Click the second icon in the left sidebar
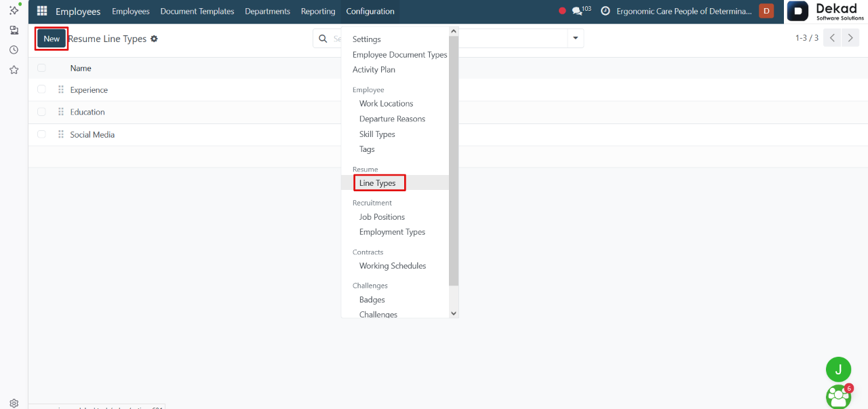 click(14, 31)
